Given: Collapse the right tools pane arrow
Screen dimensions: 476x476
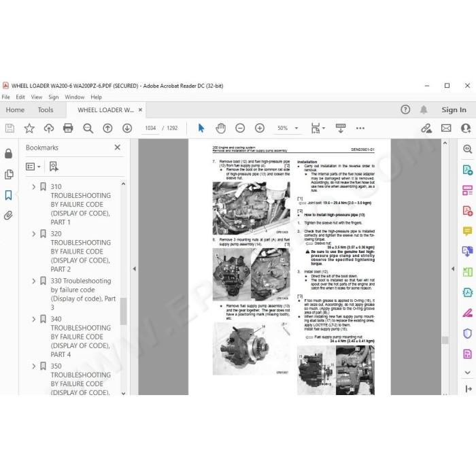Looking at the screenshot, I should click(453, 269).
